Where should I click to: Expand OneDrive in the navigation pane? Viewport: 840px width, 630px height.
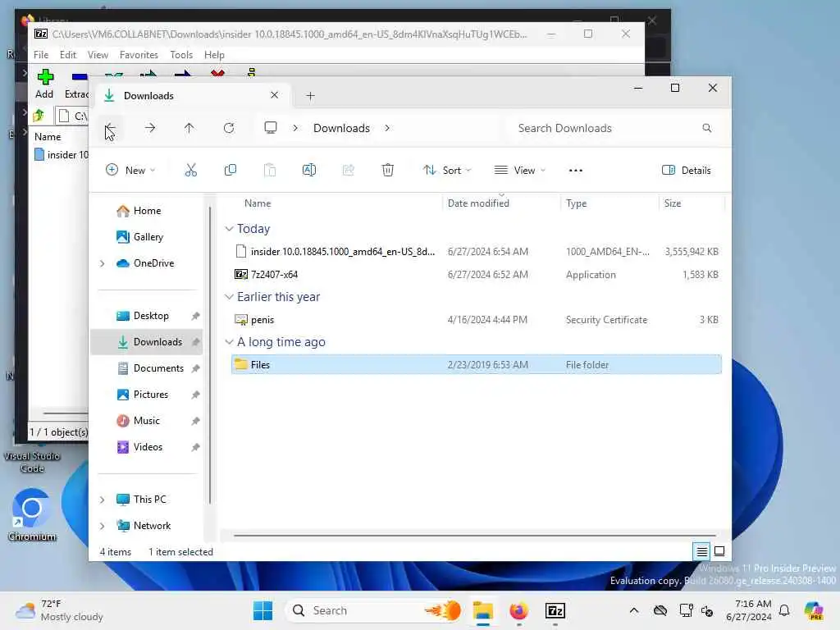102,263
